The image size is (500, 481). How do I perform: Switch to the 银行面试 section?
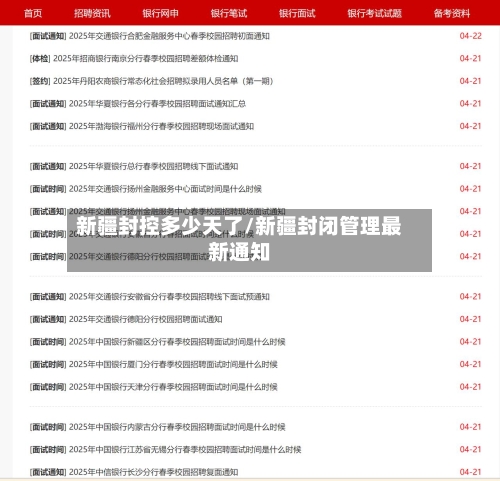coord(297,13)
